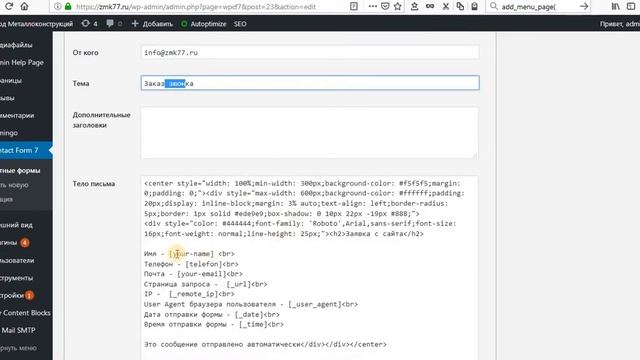640x360 pixels.
Task: Click the scissors extension icon
Action: point(446,6)
